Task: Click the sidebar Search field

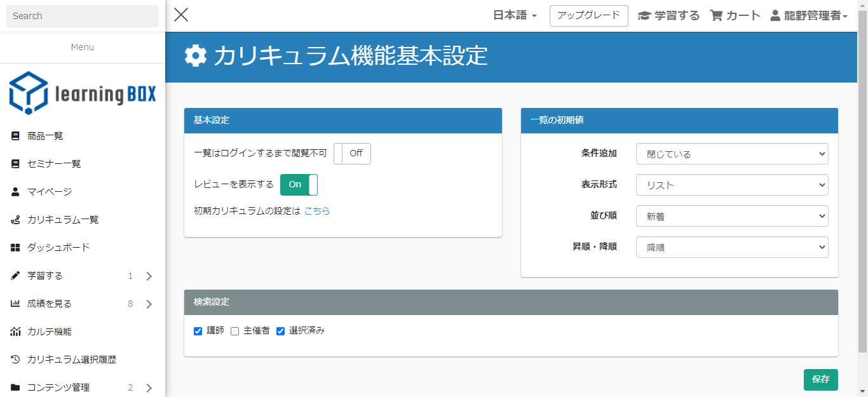Action: (x=83, y=16)
